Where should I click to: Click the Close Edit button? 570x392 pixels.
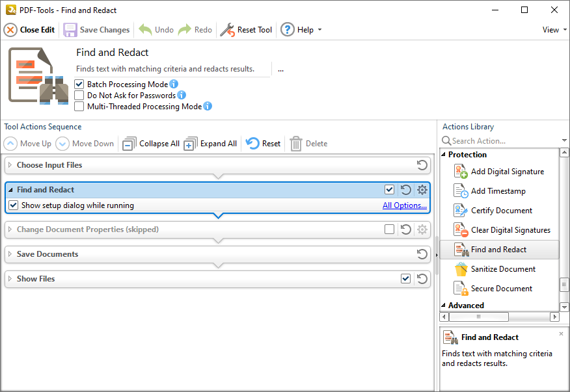click(x=30, y=30)
